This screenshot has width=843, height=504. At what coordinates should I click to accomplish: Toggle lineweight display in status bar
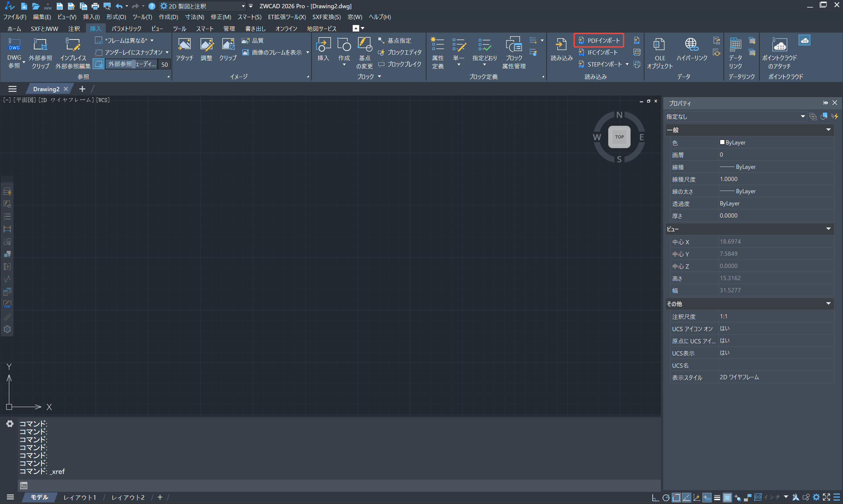tap(717, 497)
